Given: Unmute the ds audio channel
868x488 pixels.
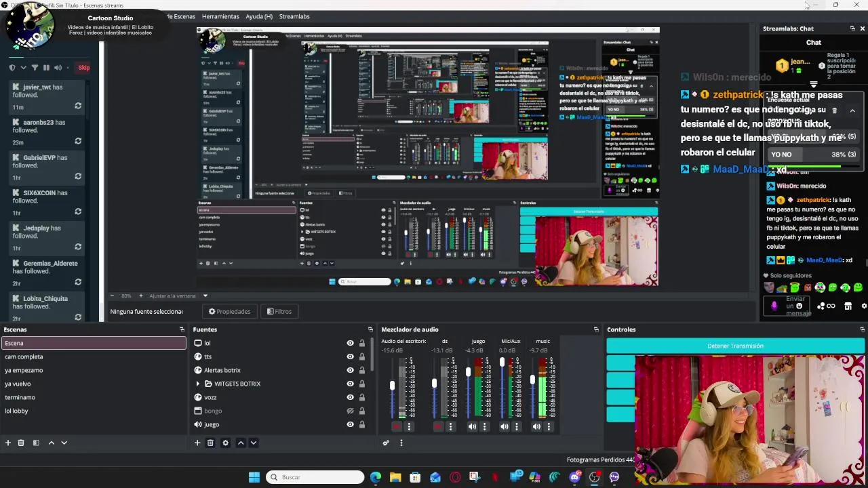Looking at the screenshot, I should click(438, 426).
